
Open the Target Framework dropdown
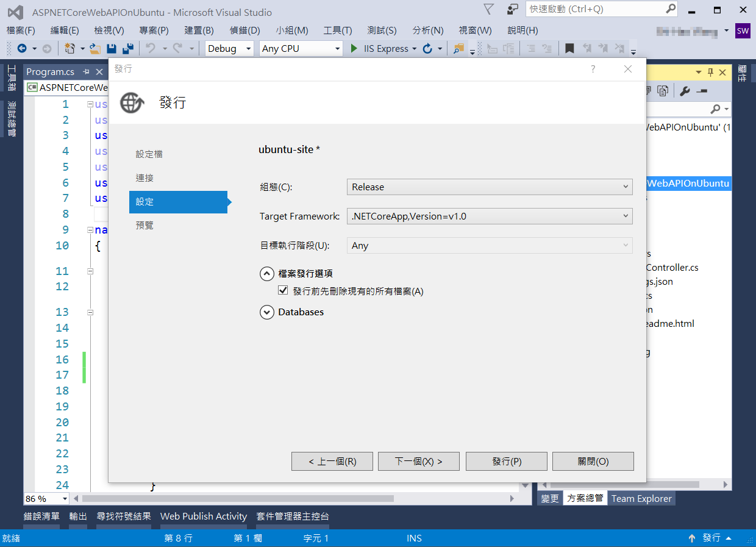490,216
